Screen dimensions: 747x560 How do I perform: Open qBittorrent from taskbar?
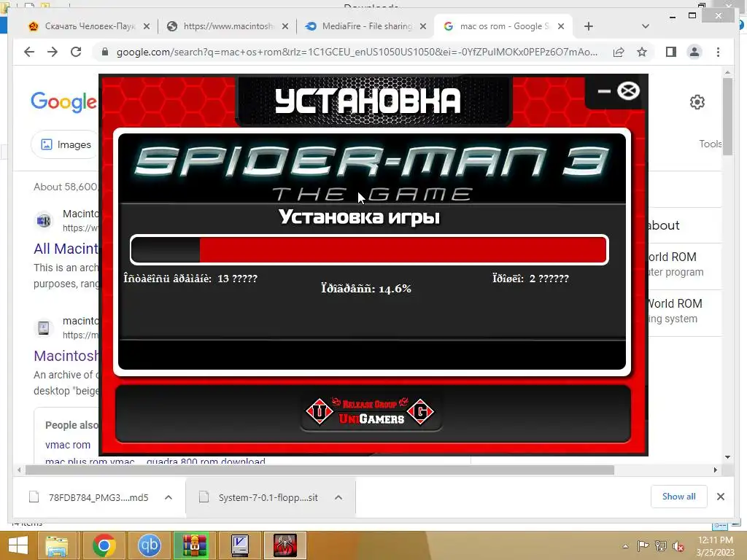pos(149,545)
